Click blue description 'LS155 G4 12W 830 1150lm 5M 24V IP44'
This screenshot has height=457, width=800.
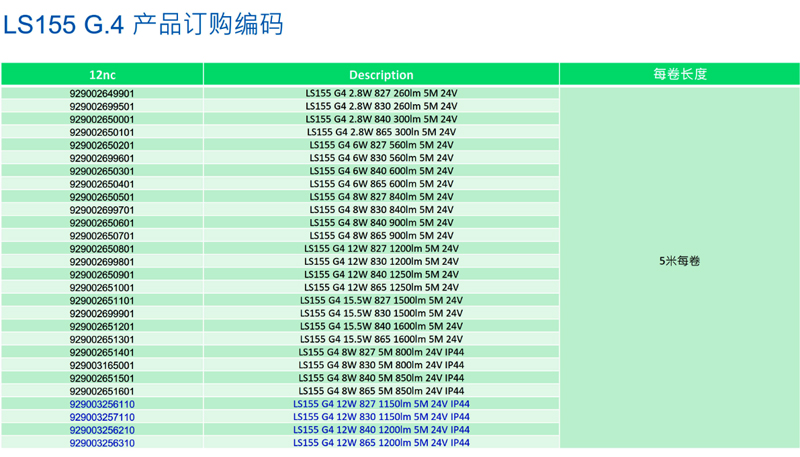pos(381,417)
